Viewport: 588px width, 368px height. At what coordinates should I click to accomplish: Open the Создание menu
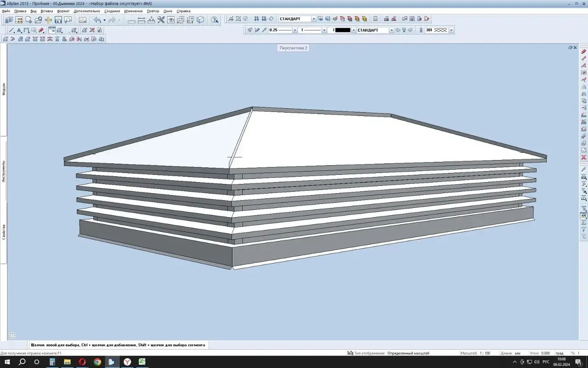[x=112, y=11]
